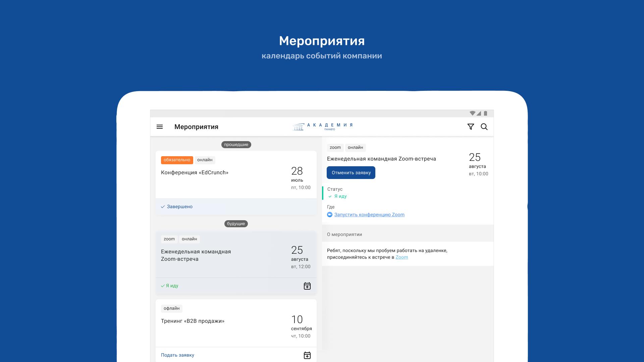Submit application for B2B тренинг
The height and width of the screenshot is (362, 644).
[177, 355]
